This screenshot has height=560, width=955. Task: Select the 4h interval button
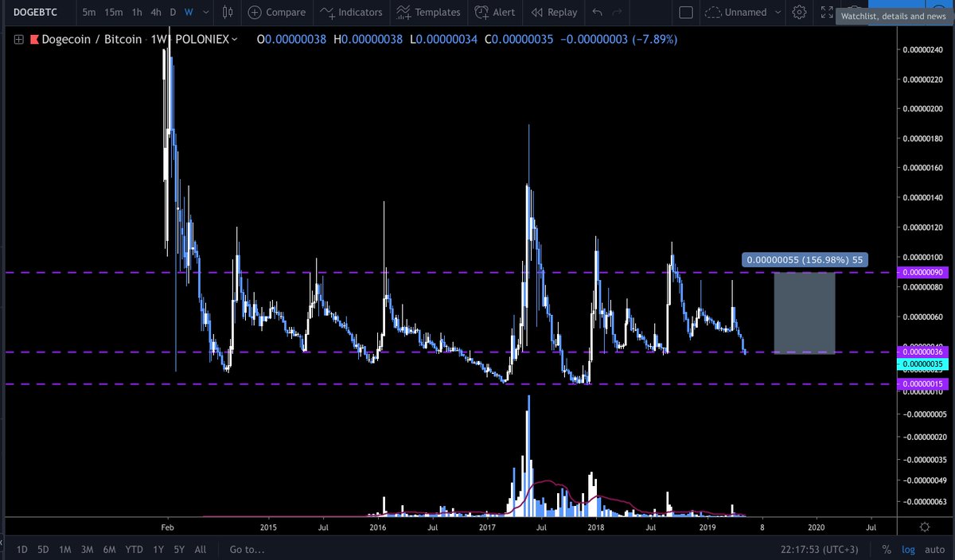[155, 12]
